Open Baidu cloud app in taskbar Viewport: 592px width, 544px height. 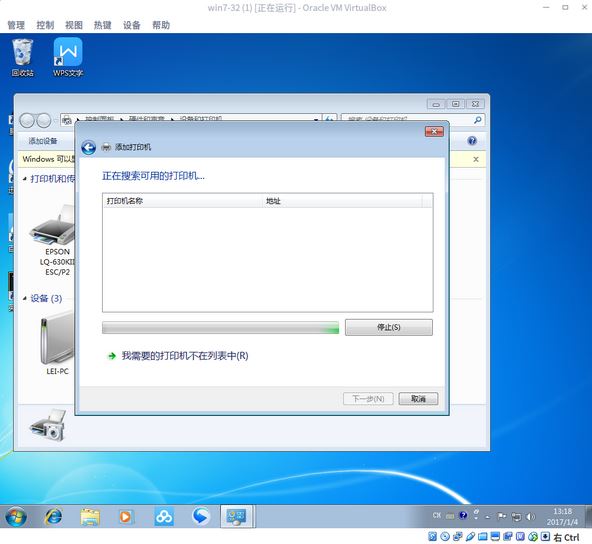coord(164,516)
